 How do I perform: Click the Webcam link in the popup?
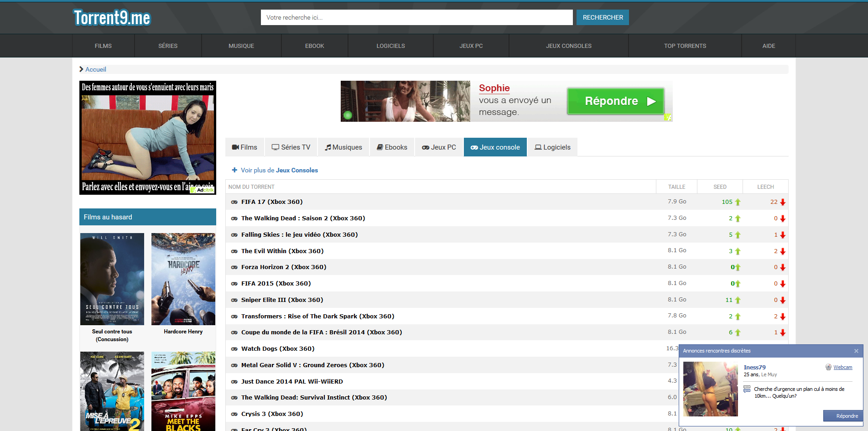pyautogui.click(x=843, y=367)
